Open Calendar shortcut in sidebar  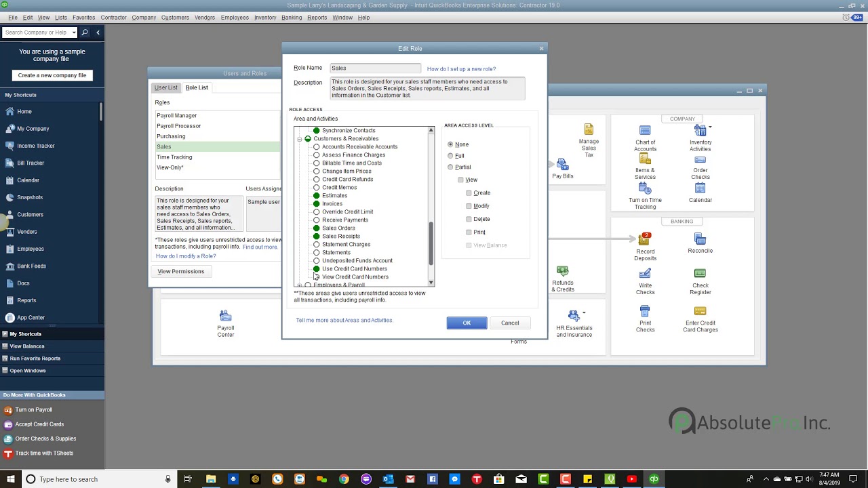(28, 180)
